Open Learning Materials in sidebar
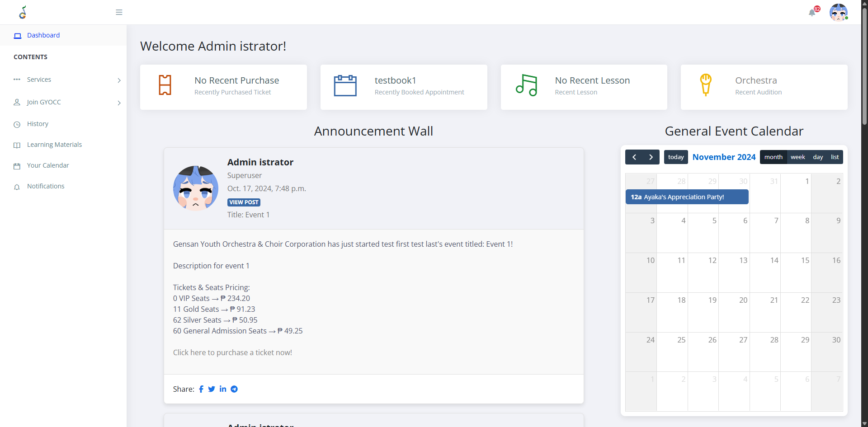This screenshot has height=427, width=868. click(54, 145)
